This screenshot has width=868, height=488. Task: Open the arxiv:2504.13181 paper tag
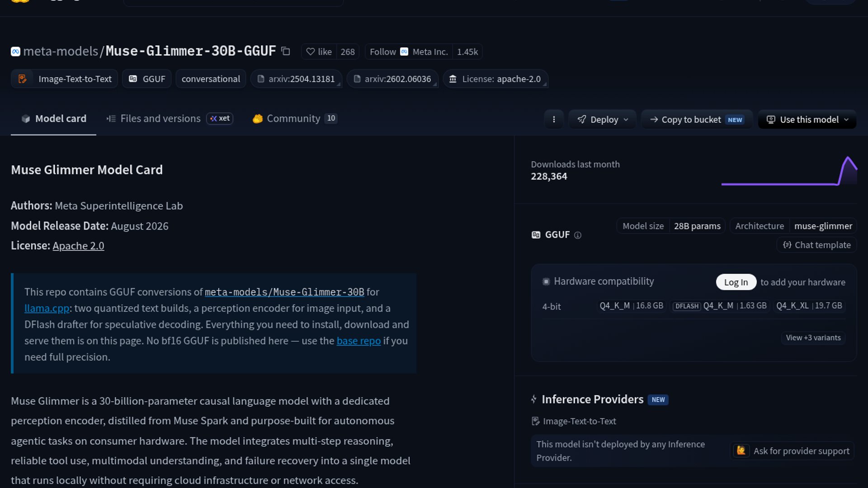(x=296, y=79)
